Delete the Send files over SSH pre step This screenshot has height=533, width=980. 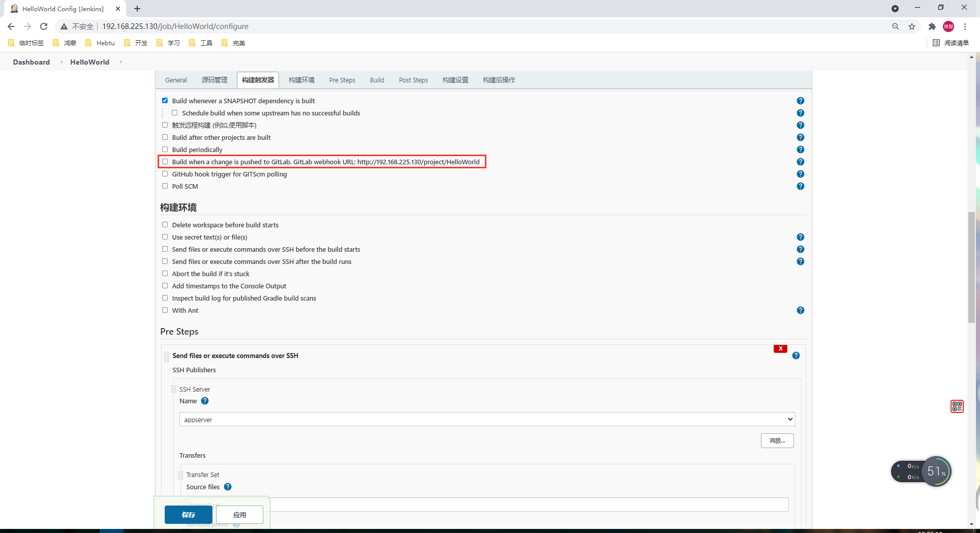click(x=780, y=348)
